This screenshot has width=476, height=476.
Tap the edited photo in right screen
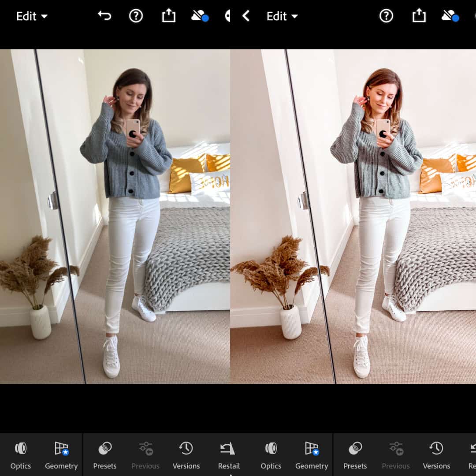353,216
